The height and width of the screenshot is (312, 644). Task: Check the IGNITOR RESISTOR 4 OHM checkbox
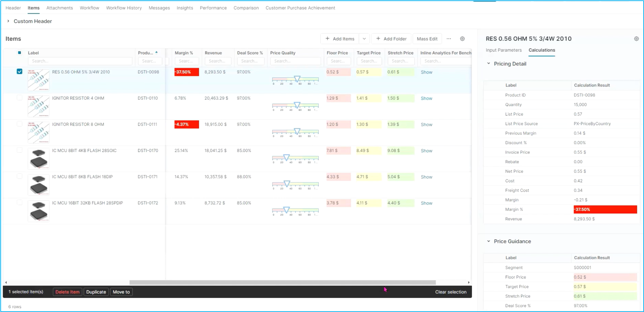click(x=20, y=98)
